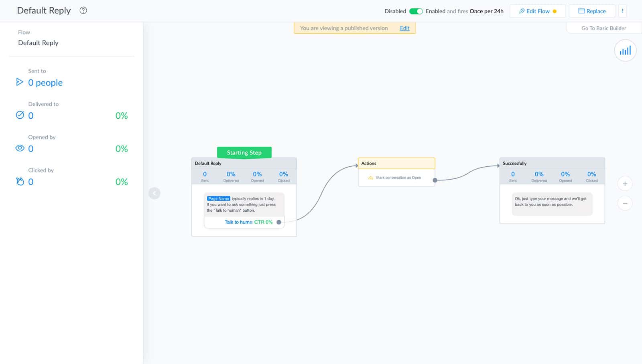Click the Edit link in the published version banner
This screenshot has height=364, width=642.
point(404,28)
